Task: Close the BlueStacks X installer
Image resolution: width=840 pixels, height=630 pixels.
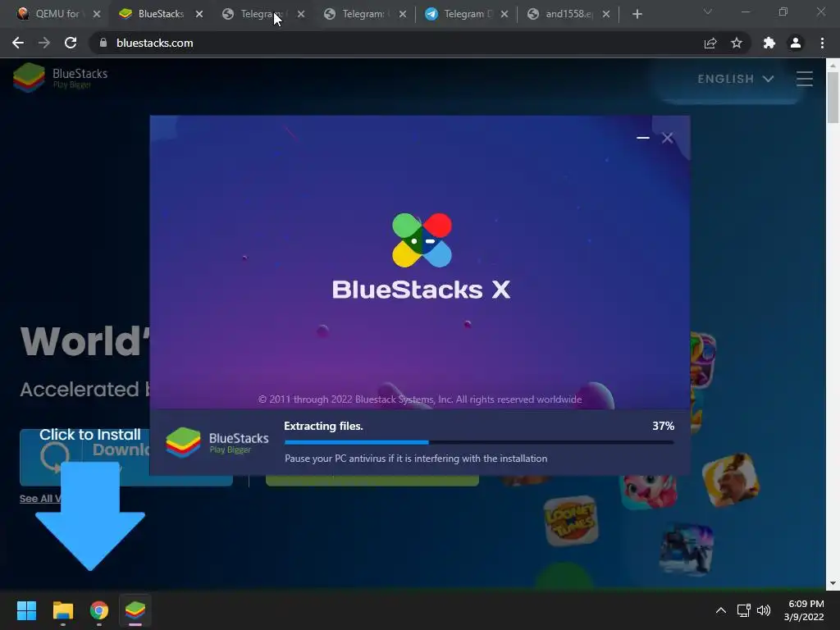Action: click(x=667, y=138)
